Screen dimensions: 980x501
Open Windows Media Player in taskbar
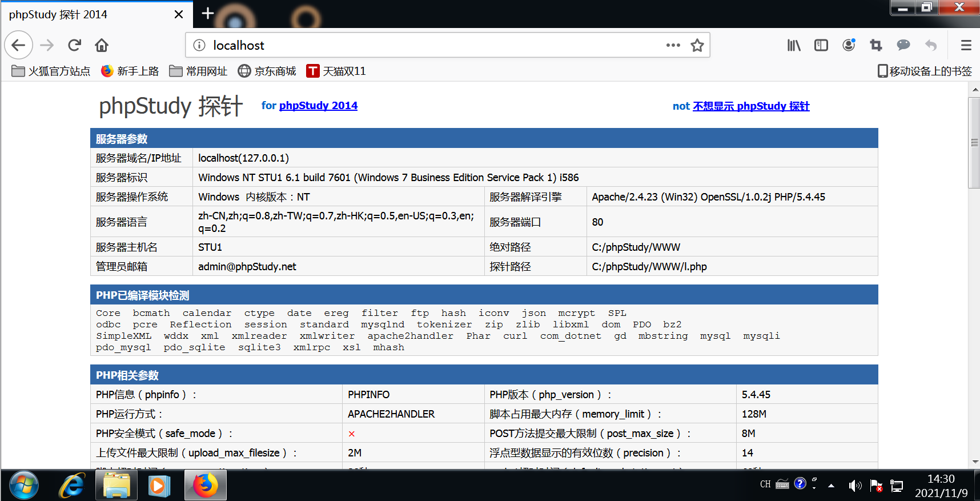tap(159, 486)
